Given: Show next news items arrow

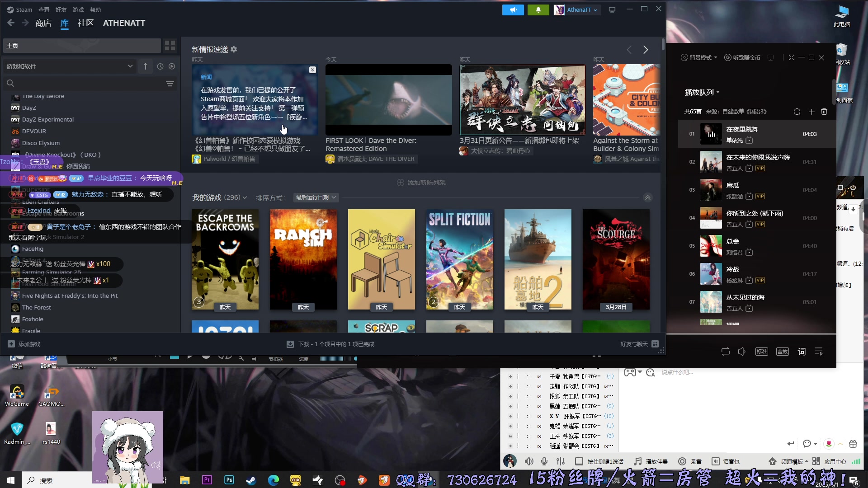Looking at the screenshot, I should [x=646, y=50].
